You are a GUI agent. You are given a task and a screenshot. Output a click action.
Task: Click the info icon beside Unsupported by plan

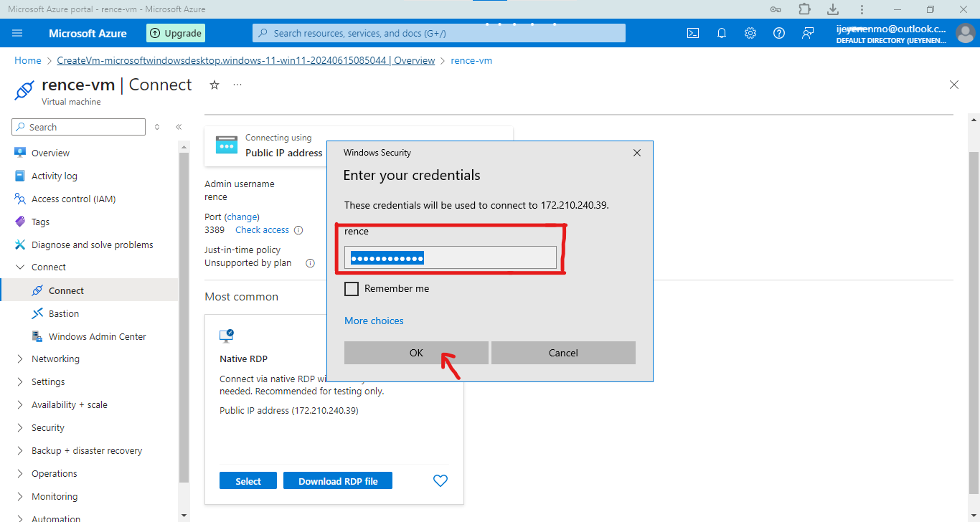coord(311,263)
